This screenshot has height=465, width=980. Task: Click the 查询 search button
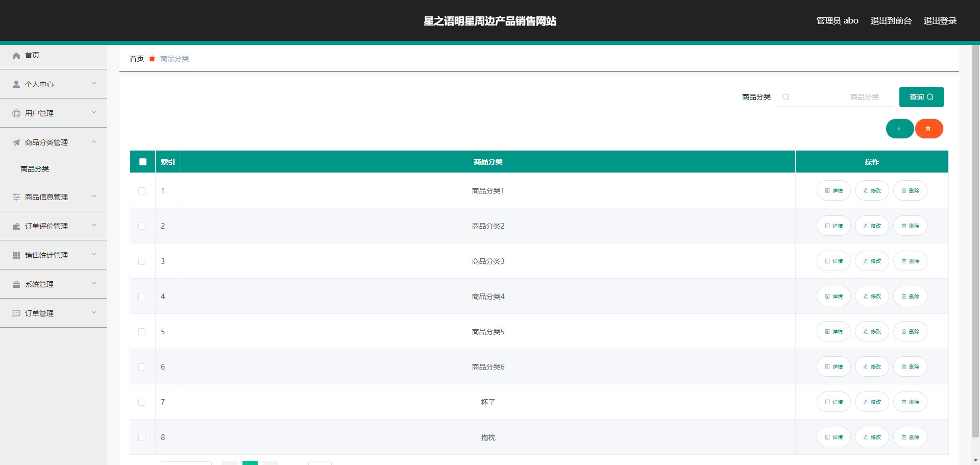point(921,97)
